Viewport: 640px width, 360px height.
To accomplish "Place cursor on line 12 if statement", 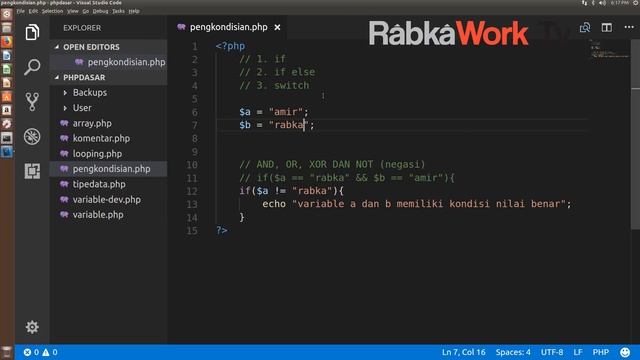I will (291, 191).
